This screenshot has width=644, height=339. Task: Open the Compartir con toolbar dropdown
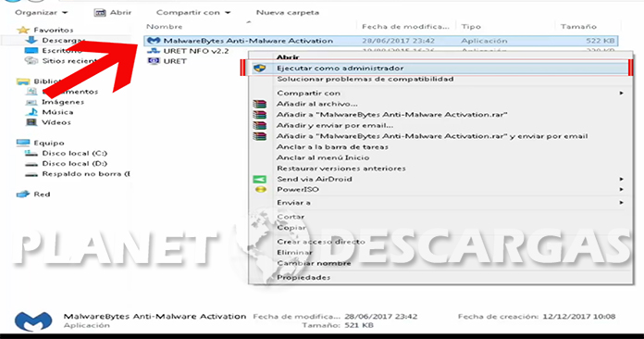point(193,13)
